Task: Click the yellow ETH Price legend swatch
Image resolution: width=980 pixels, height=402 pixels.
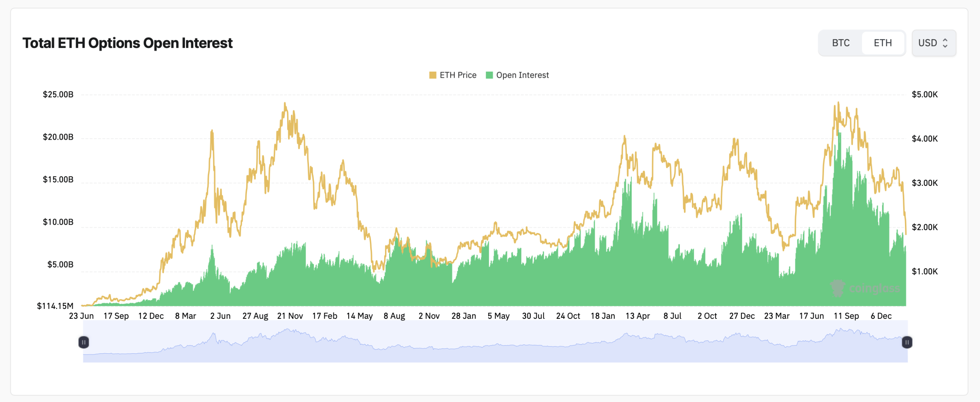Action: pyautogui.click(x=433, y=75)
